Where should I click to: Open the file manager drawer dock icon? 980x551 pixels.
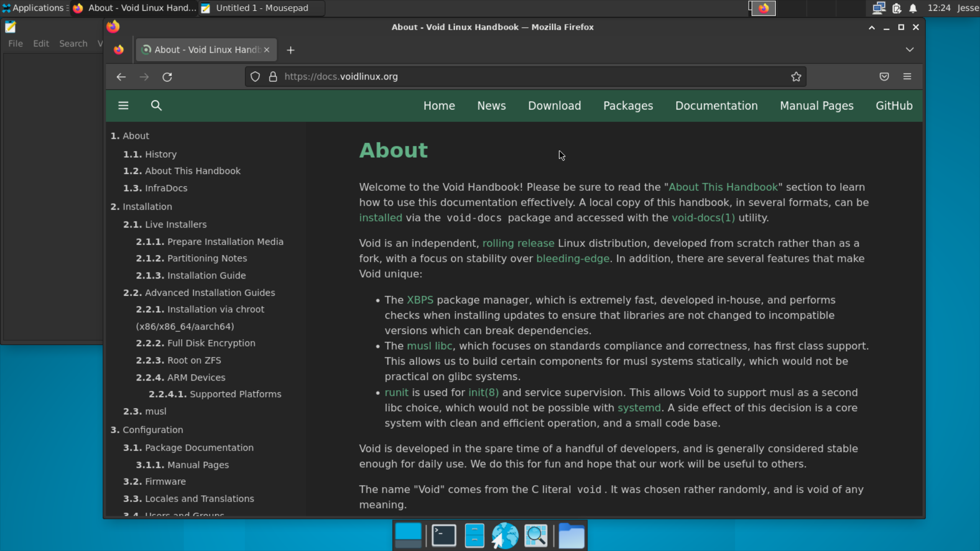475,536
